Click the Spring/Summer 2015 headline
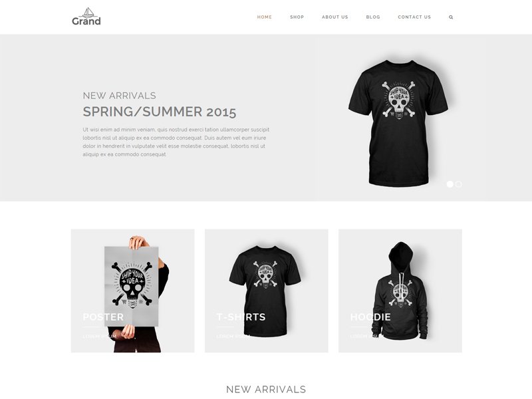 160,112
